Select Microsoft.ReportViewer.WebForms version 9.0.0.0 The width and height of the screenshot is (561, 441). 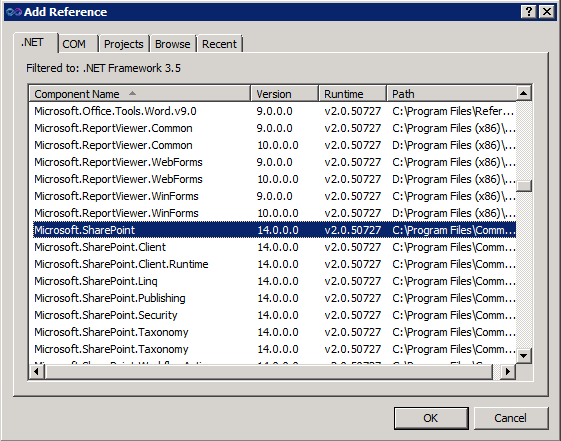[x=273, y=162]
